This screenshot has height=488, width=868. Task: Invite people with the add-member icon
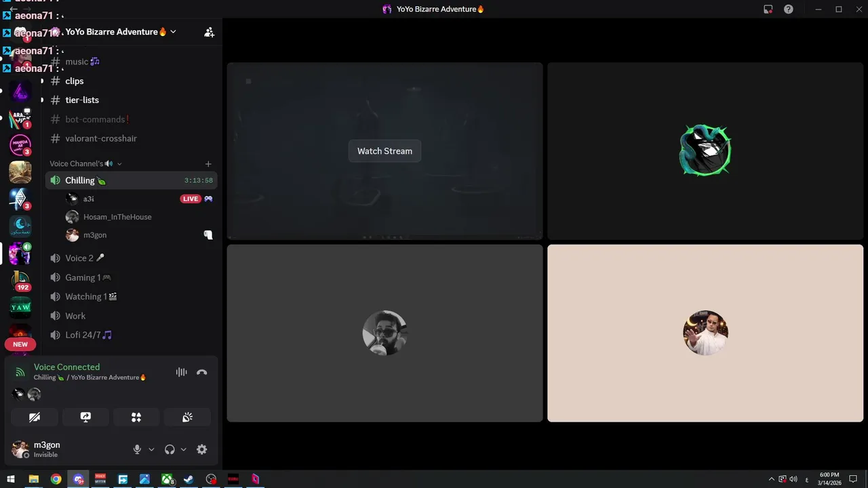209,32
